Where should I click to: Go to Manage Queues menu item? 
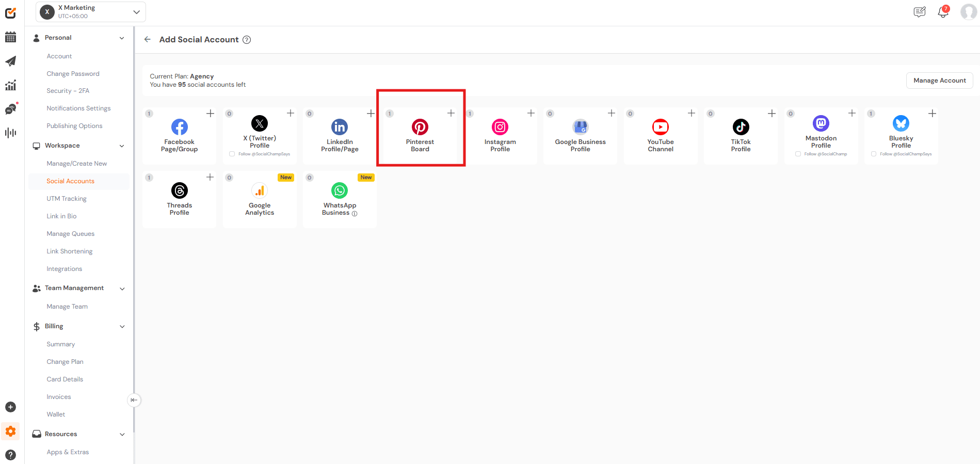(71, 234)
